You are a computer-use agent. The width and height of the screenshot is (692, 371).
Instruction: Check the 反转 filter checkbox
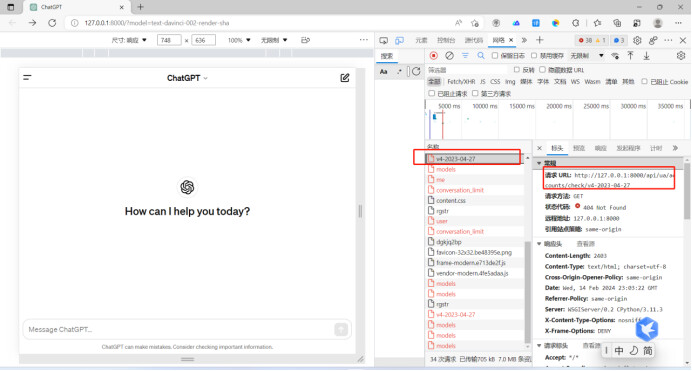pos(516,70)
